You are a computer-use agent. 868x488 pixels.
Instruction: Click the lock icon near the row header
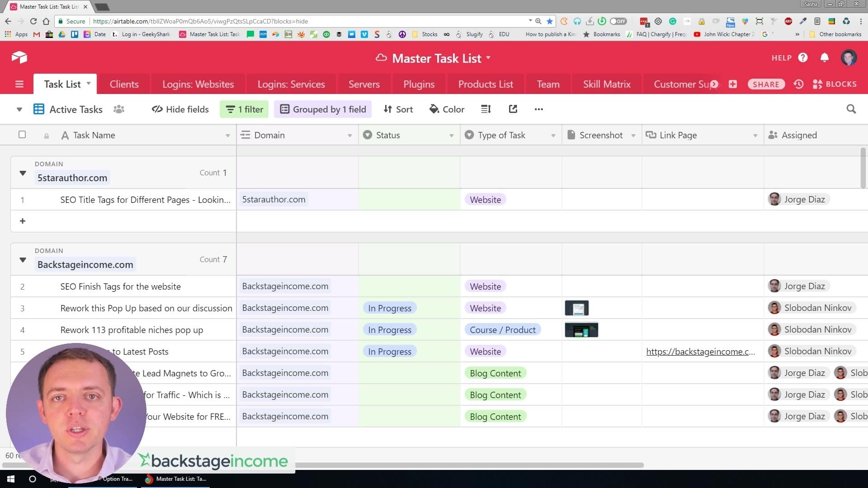coord(46,135)
